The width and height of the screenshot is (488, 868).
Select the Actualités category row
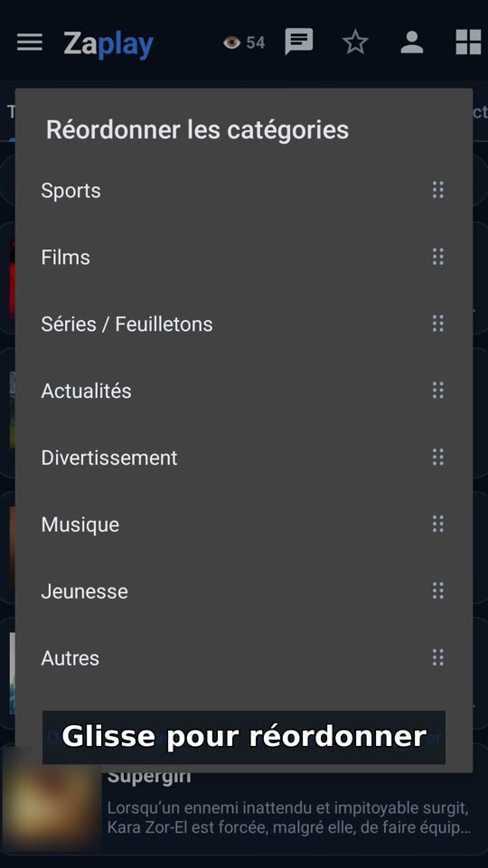244,391
